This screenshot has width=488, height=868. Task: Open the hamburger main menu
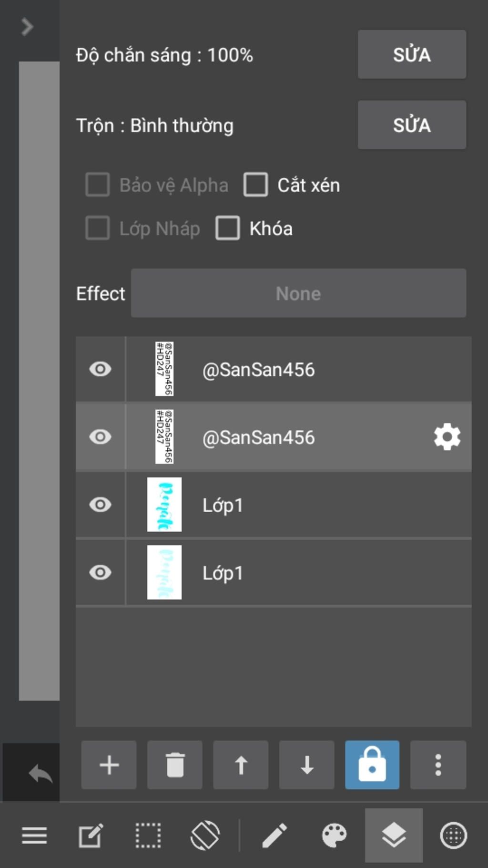pyautogui.click(x=34, y=836)
